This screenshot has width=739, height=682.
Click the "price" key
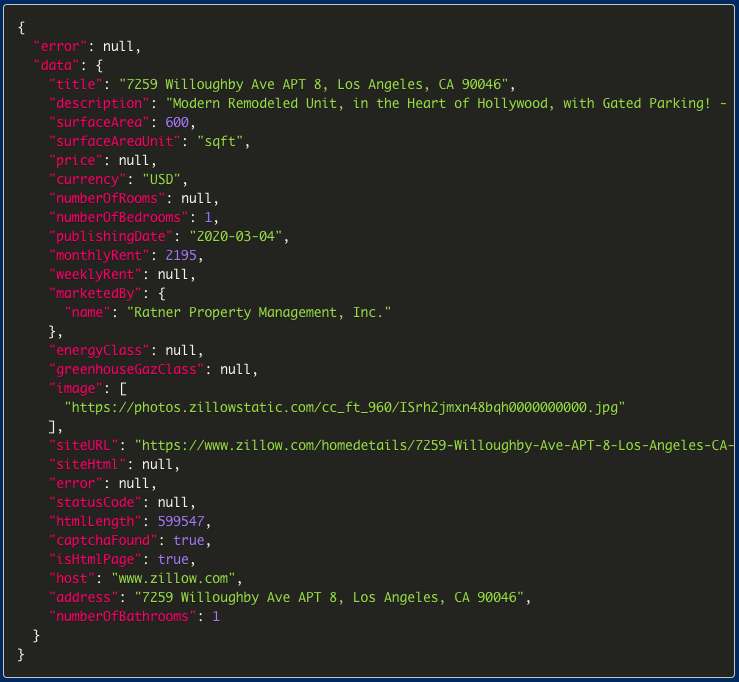[x=75, y=160]
